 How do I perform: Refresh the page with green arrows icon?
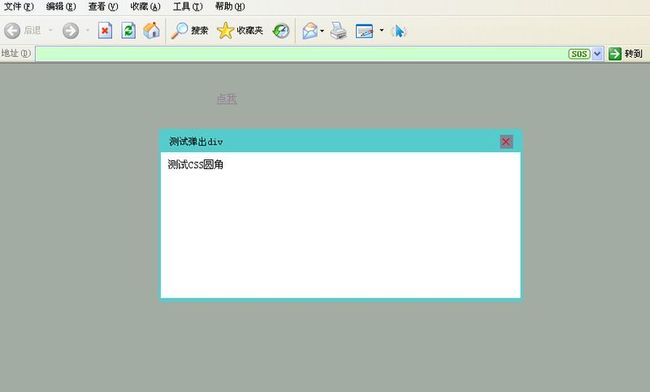(129, 31)
